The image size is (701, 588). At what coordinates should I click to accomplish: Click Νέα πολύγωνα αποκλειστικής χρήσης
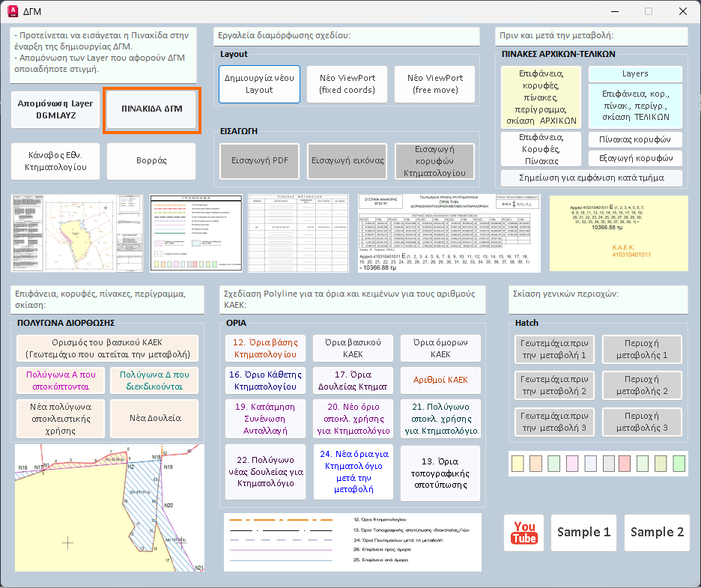pos(61,419)
